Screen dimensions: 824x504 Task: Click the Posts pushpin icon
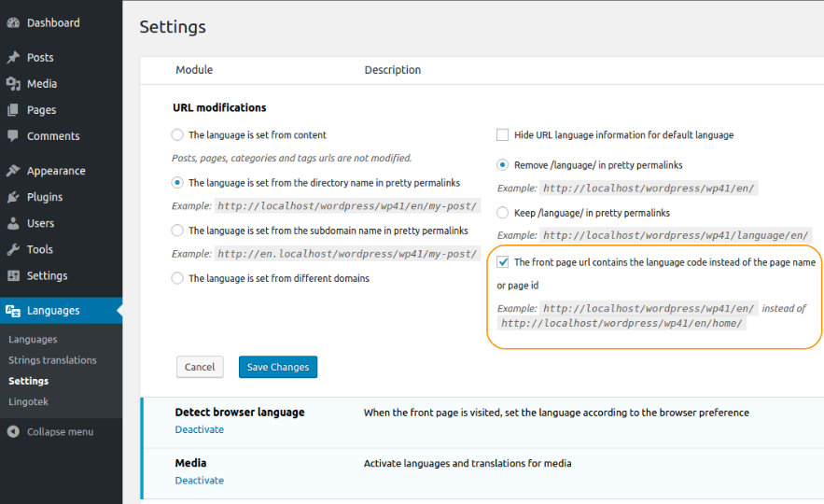[x=13, y=58]
